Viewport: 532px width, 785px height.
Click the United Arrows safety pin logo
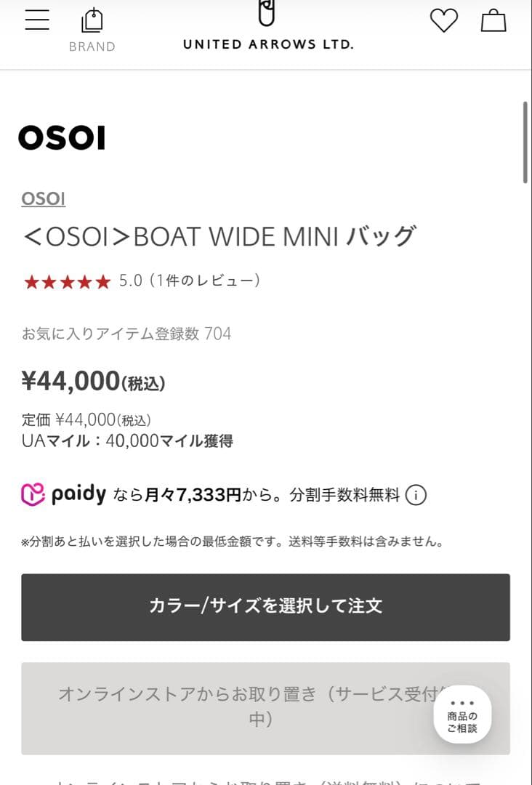point(266,15)
